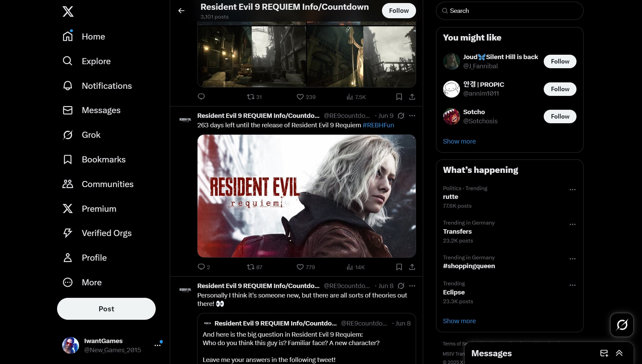Show more trending topics
The height and width of the screenshot is (364, 642).
(459, 321)
